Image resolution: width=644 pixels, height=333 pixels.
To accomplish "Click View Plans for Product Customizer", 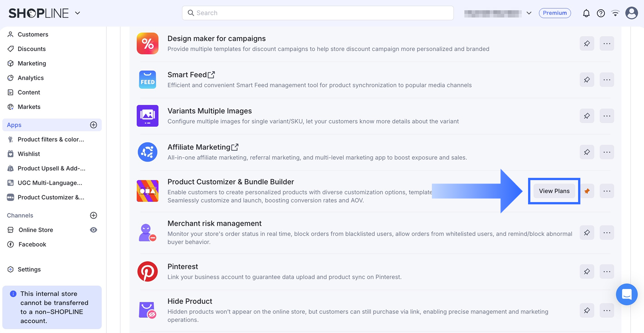I will pos(554,191).
